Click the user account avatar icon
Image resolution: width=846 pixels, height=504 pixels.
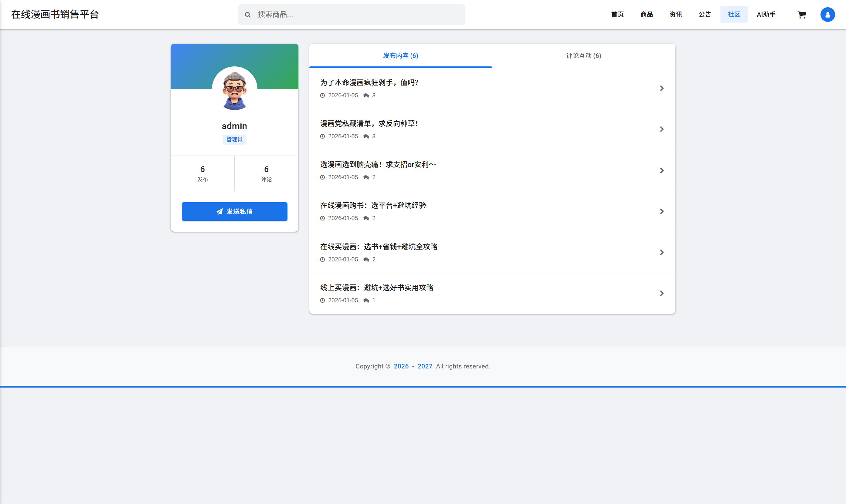[827, 14]
